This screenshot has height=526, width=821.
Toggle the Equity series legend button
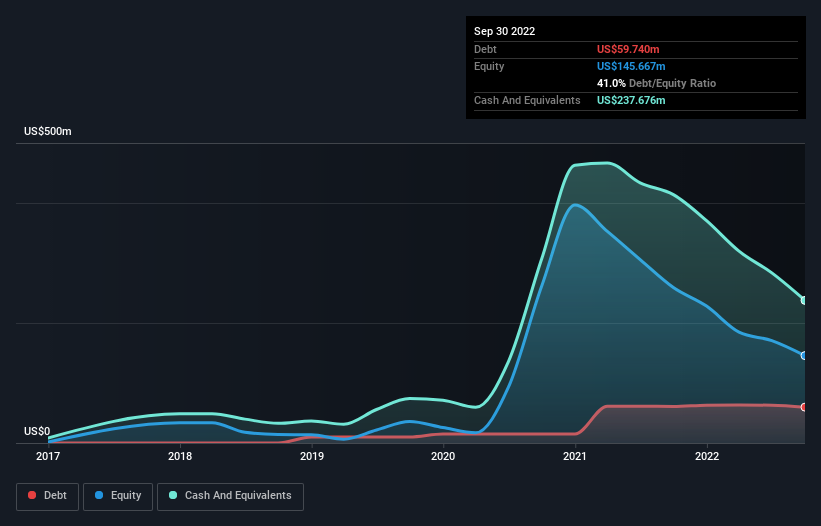[x=118, y=496]
